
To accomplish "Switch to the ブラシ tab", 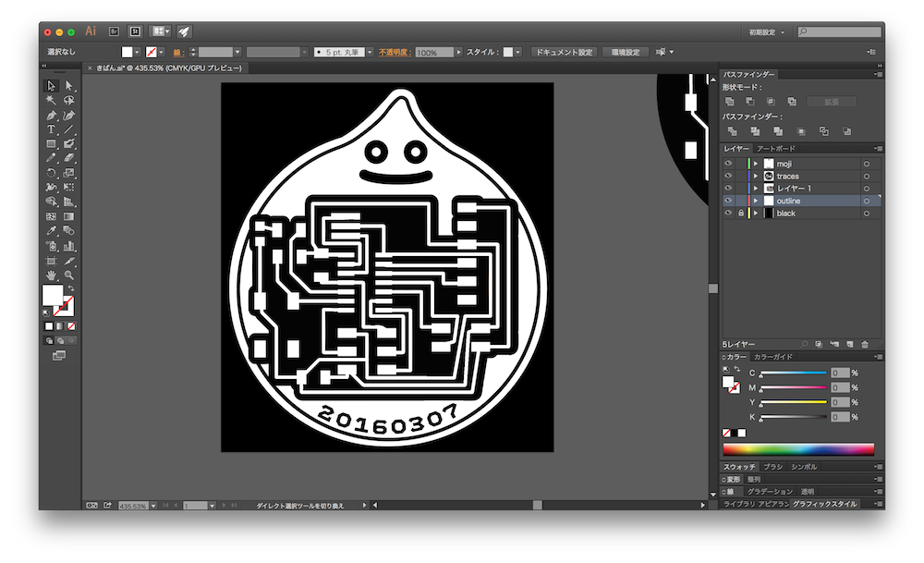I will point(772,467).
